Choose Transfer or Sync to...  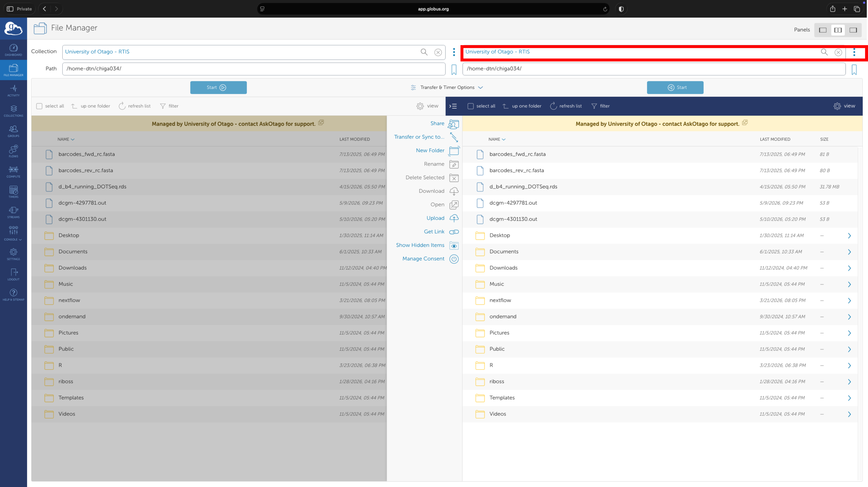[x=426, y=137]
